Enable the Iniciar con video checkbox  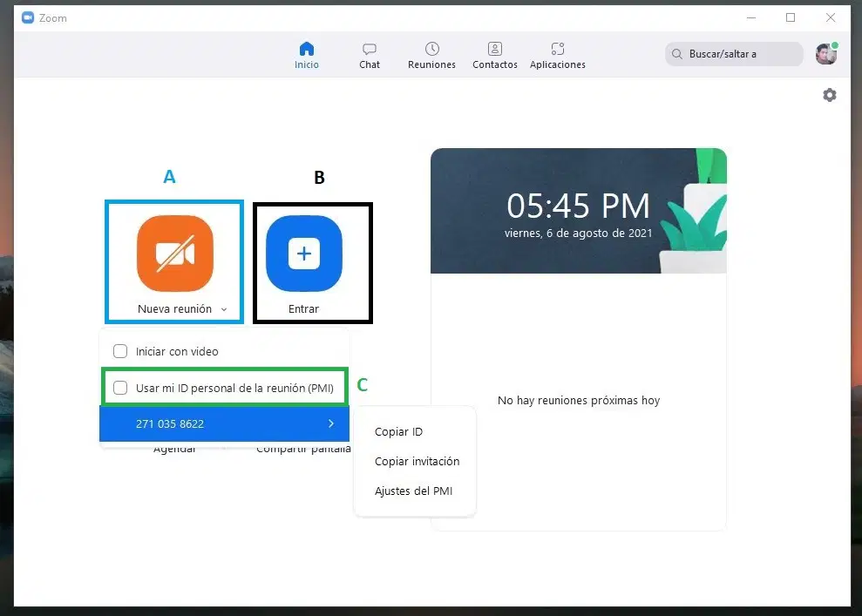pyautogui.click(x=120, y=351)
